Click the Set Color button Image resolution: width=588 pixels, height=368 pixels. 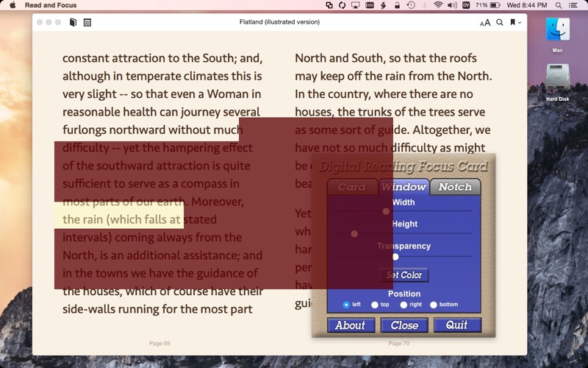(x=404, y=275)
